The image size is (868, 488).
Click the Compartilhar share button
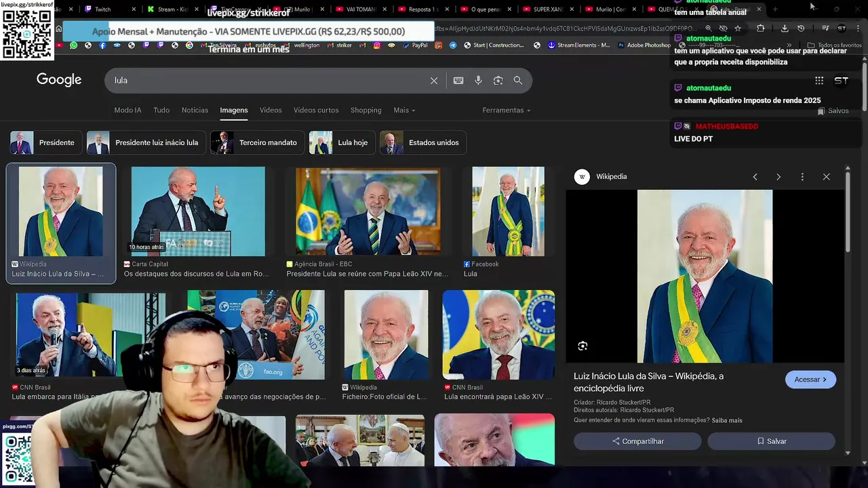click(x=637, y=441)
